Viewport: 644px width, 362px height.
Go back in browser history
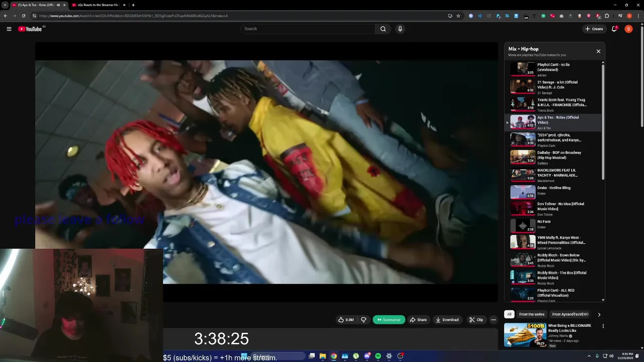tap(6, 16)
